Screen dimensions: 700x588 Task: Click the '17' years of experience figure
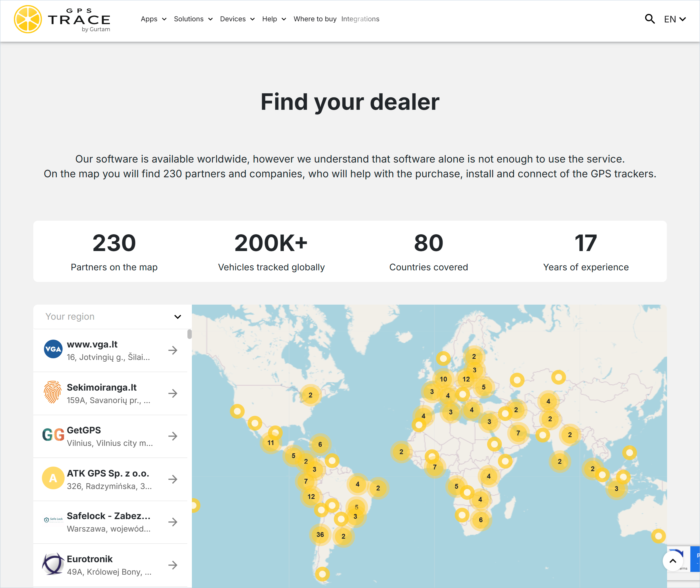586,243
